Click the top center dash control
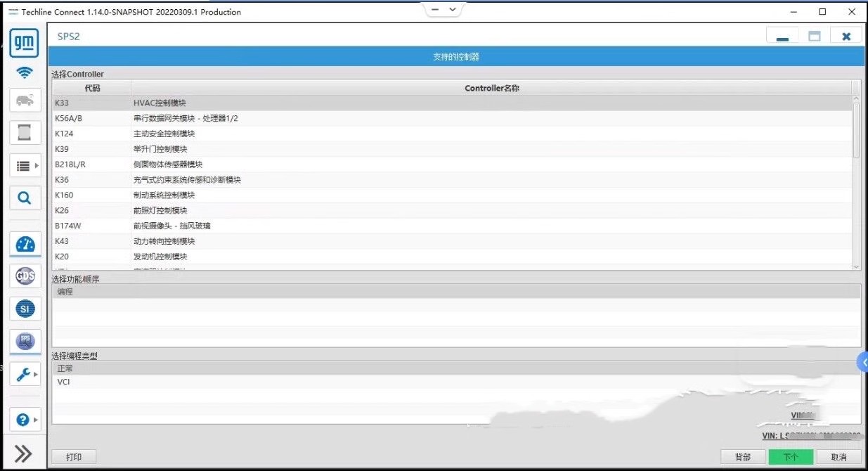868x471 pixels. (435, 10)
